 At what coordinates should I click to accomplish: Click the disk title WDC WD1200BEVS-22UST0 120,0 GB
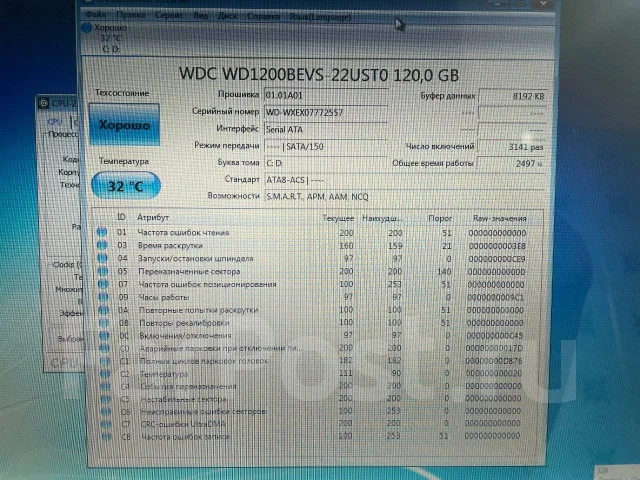pyautogui.click(x=319, y=75)
